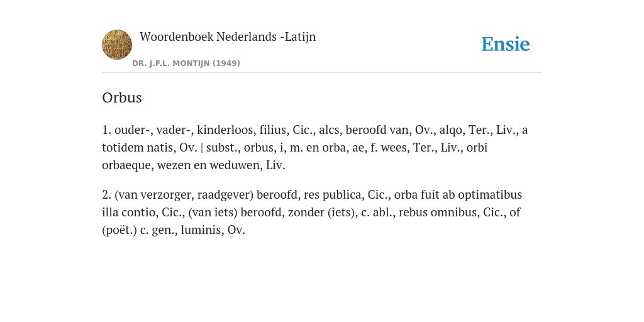Click the (poët.) label

(119, 230)
